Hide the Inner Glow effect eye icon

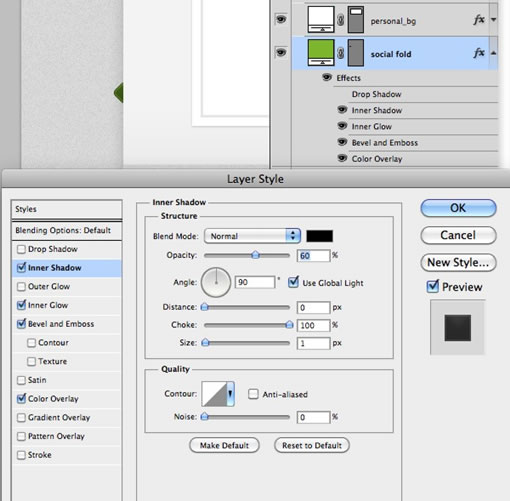[x=342, y=126]
